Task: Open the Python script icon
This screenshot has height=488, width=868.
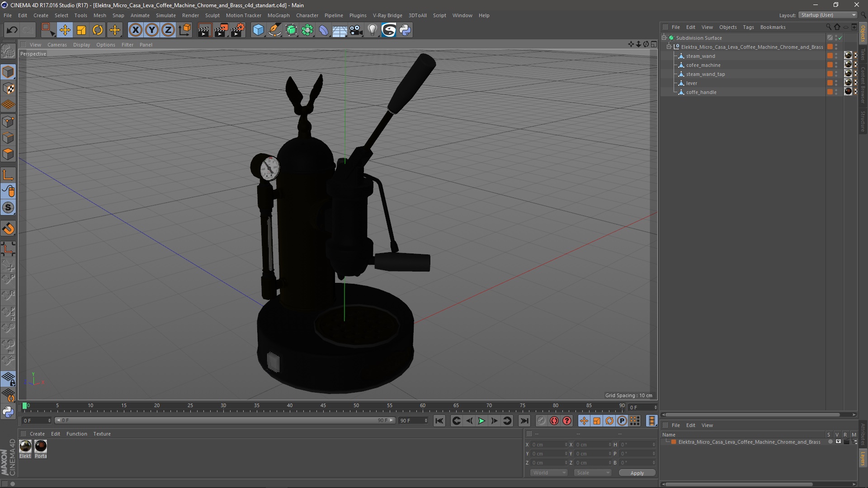Action: tap(405, 30)
